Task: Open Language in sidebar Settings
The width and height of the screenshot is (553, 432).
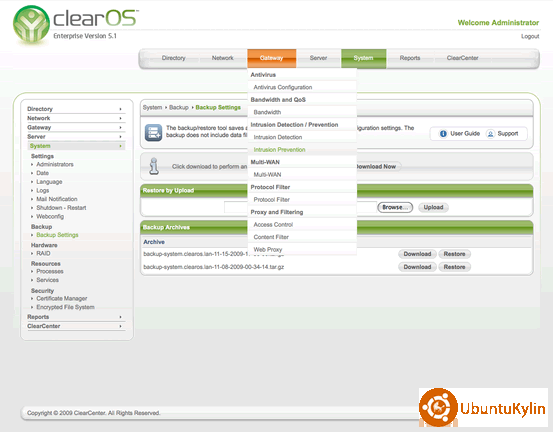Action: pos(49,182)
